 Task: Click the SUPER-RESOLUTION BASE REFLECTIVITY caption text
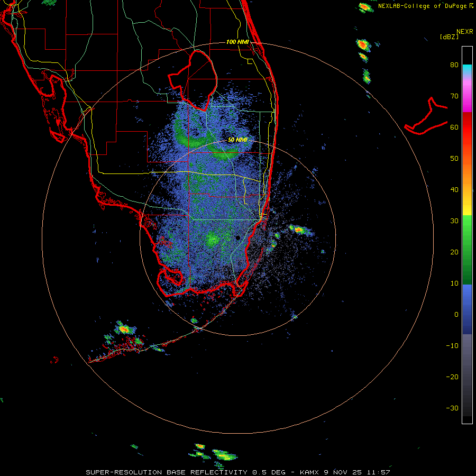(167, 472)
